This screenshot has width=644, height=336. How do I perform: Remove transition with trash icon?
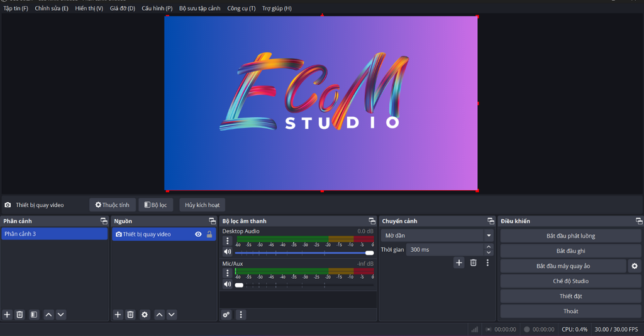474,263
